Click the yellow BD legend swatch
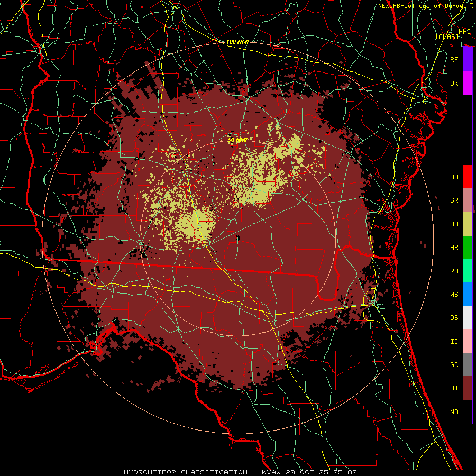The image size is (476, 476). pyautogui.click(x=467, y=224)
